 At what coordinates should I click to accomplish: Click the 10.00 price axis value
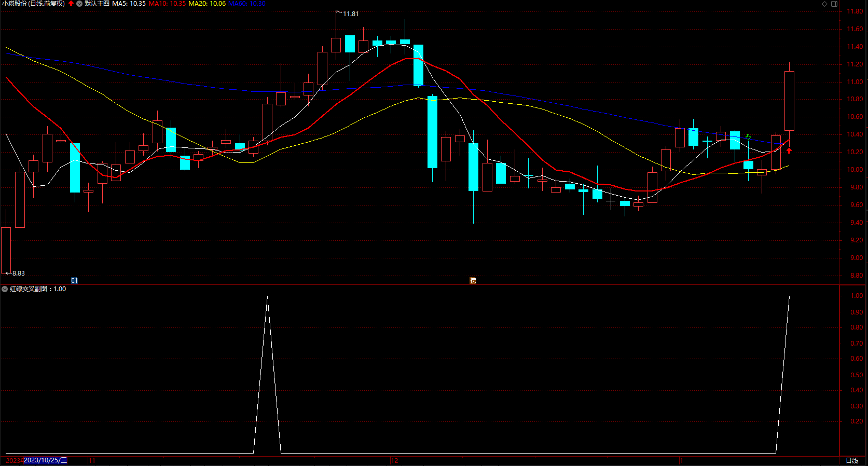tap(855, 170)
